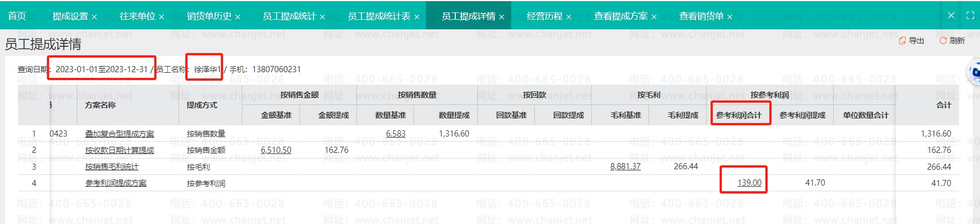The image size is (980, 224).
Task: Switch to the 往来单位 tab
Action: (137, 16)
